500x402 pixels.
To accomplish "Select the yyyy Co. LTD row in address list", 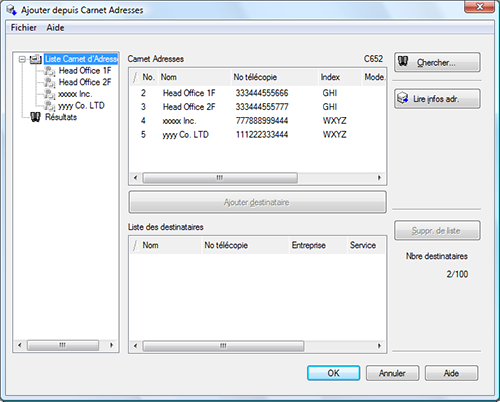I will [x=257, y=135].
